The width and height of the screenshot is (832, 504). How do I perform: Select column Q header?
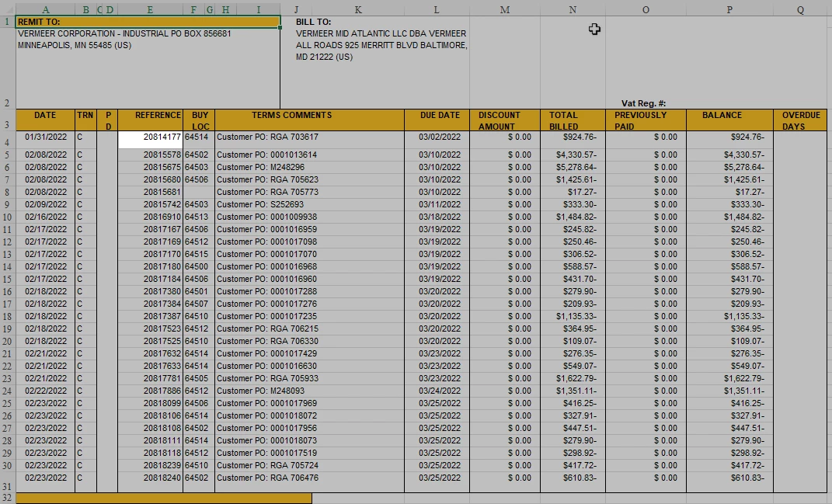coord(800,9)
